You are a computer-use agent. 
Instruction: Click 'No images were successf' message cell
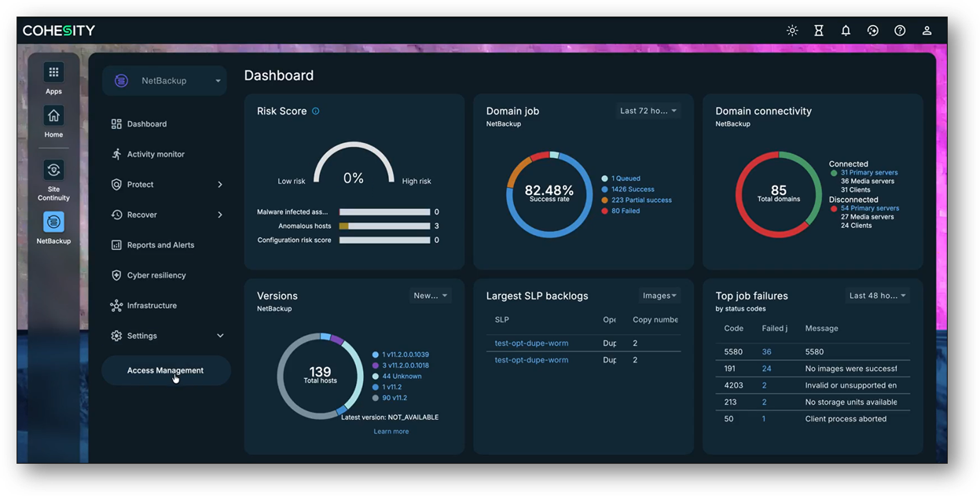tap(851, 369)
